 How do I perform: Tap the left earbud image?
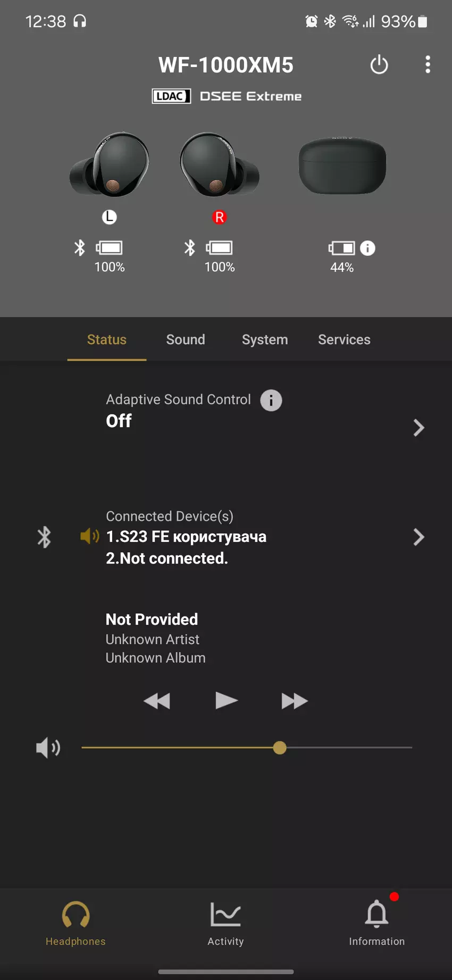click(x=110, y=165)
